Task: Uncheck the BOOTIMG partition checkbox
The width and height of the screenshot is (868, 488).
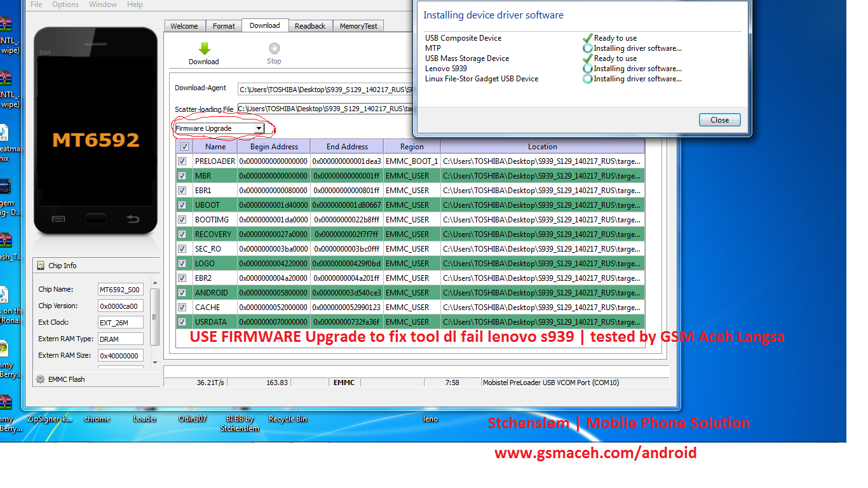Action: click(182, 220)
